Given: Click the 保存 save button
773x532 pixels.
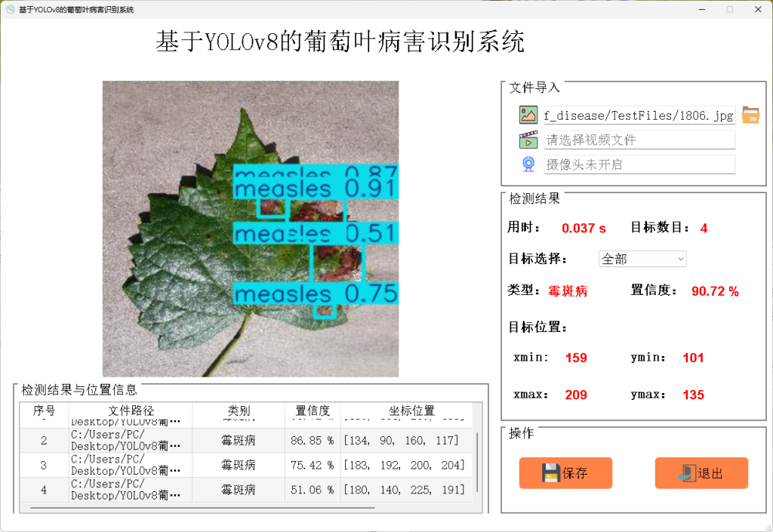Looking at the screenshot, I should click(x=565, y=473).
